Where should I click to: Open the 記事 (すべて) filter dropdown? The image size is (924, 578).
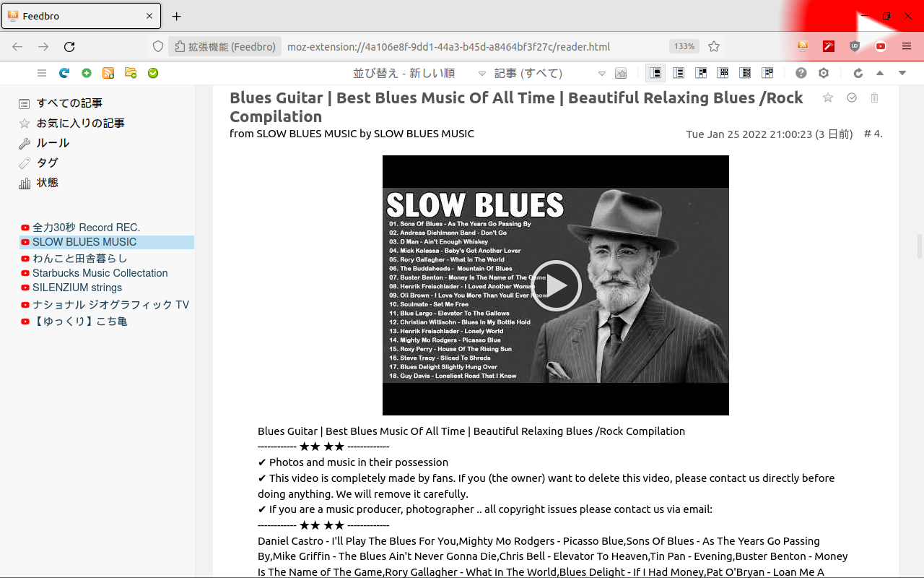tap(549, 73)
